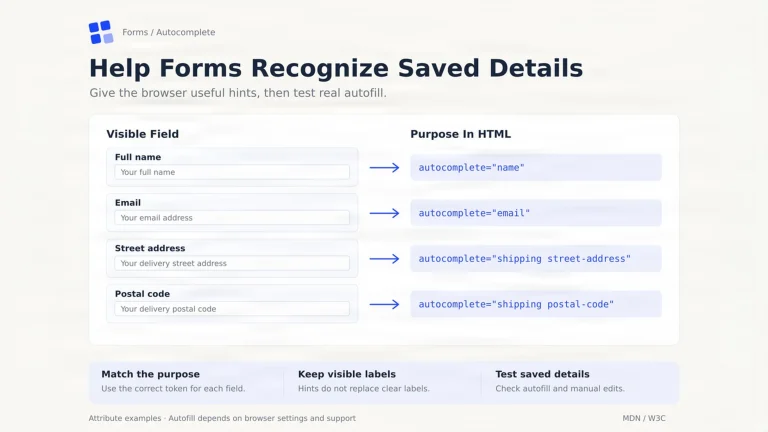Focus the Email input field
Viewport: 768px width, 432px height.
[232, 218]
